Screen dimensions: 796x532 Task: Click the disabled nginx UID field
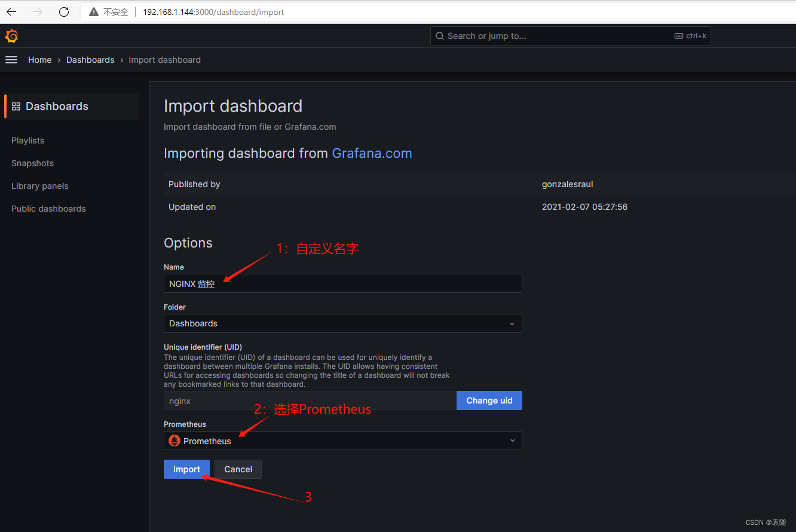click(x=310, y=400)
